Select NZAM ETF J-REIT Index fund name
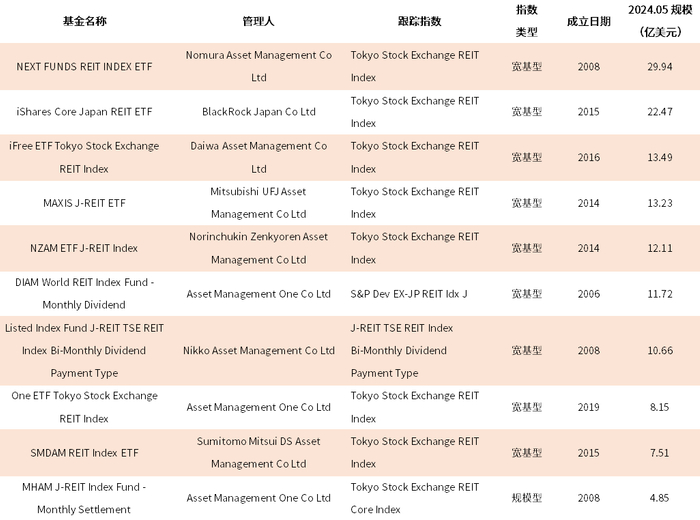The image size is (700, 520). coord(84,248)
